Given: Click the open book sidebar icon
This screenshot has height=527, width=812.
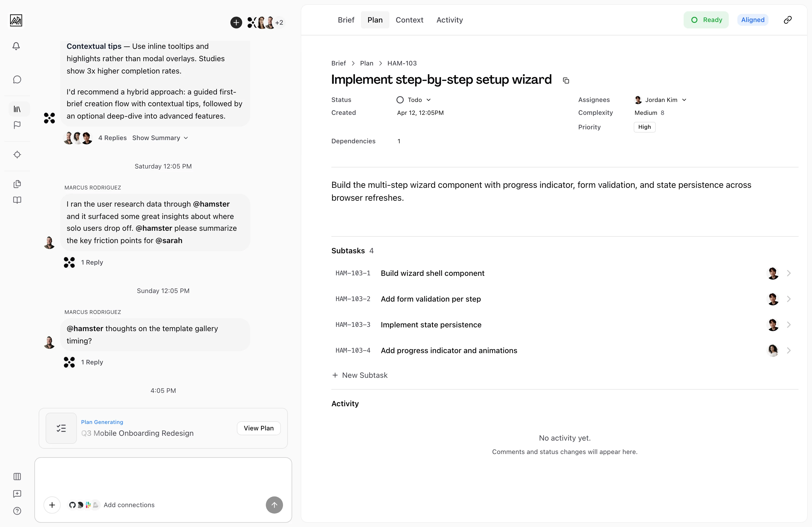Looking at the screenshot, I should pyautogui.click(x=17, y=200).
